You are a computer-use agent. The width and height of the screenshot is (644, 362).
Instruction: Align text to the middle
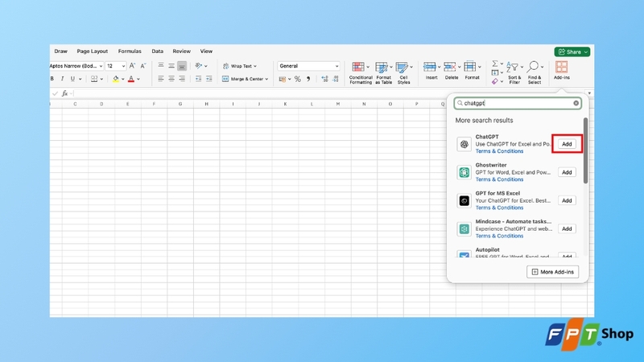point(171,66)
